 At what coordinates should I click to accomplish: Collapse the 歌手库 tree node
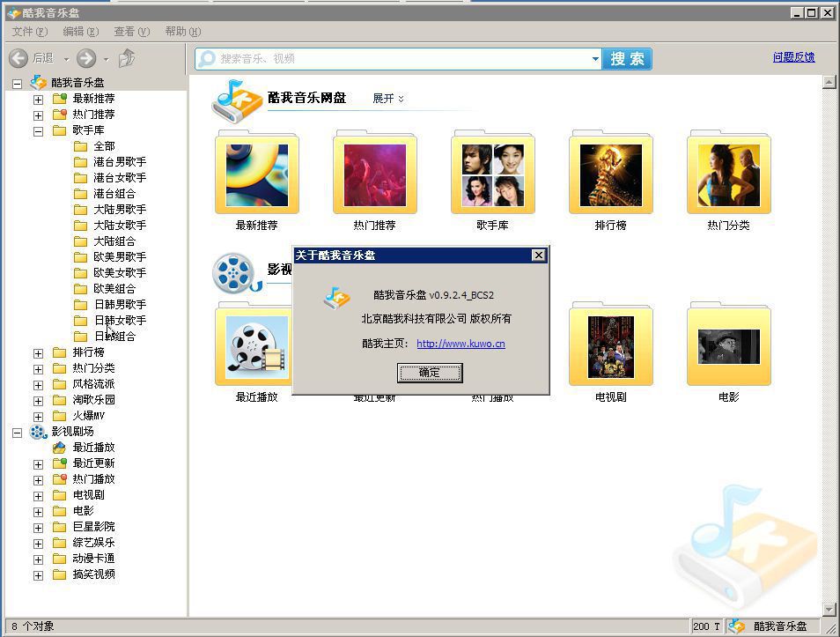pyautogui.click(x=38, y=131)
